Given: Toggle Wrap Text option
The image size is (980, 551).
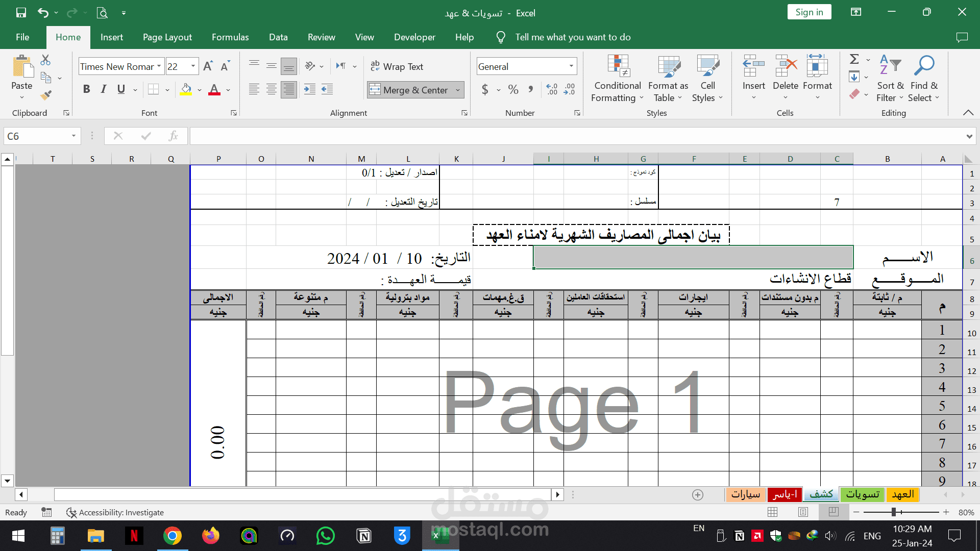Looking at the screenshot, I should (x=397, y=66).
